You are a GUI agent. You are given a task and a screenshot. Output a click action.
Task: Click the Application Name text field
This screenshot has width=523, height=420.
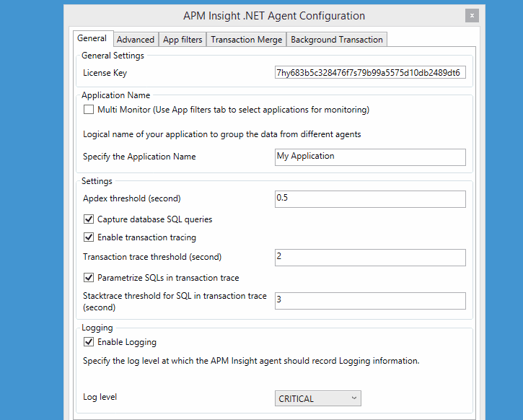point(370,157)
